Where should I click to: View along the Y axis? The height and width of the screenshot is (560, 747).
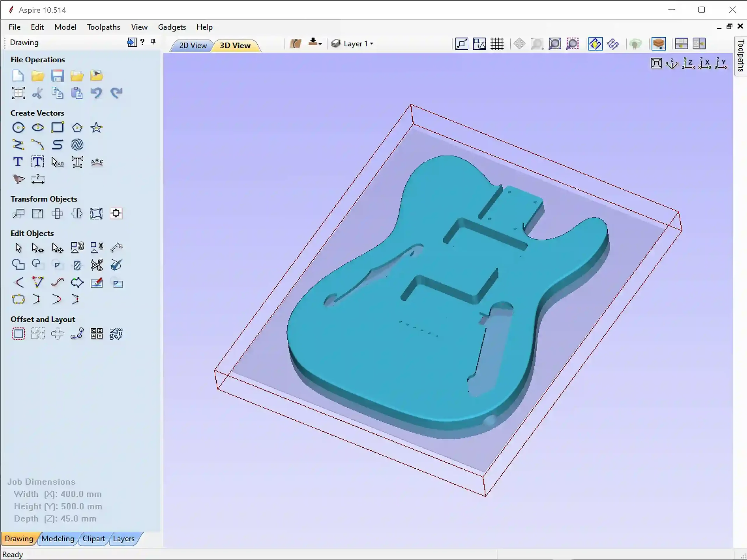[x=721, y=64]
